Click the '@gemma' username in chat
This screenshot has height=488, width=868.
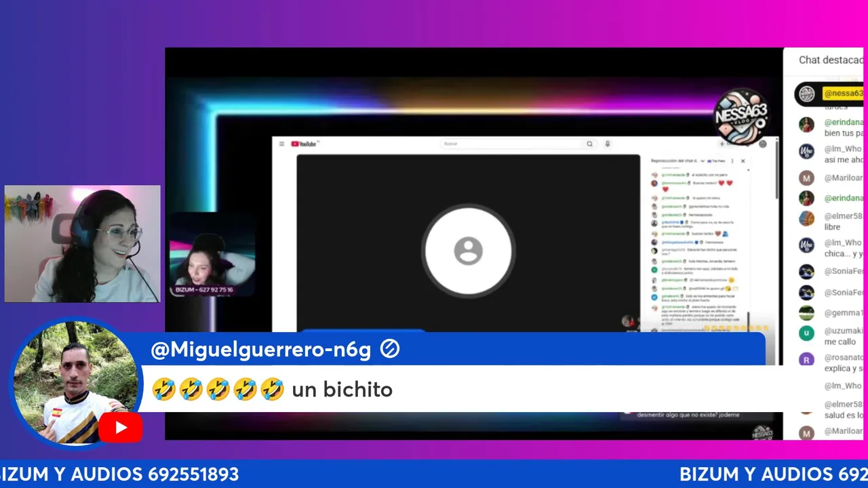[844, 313]
